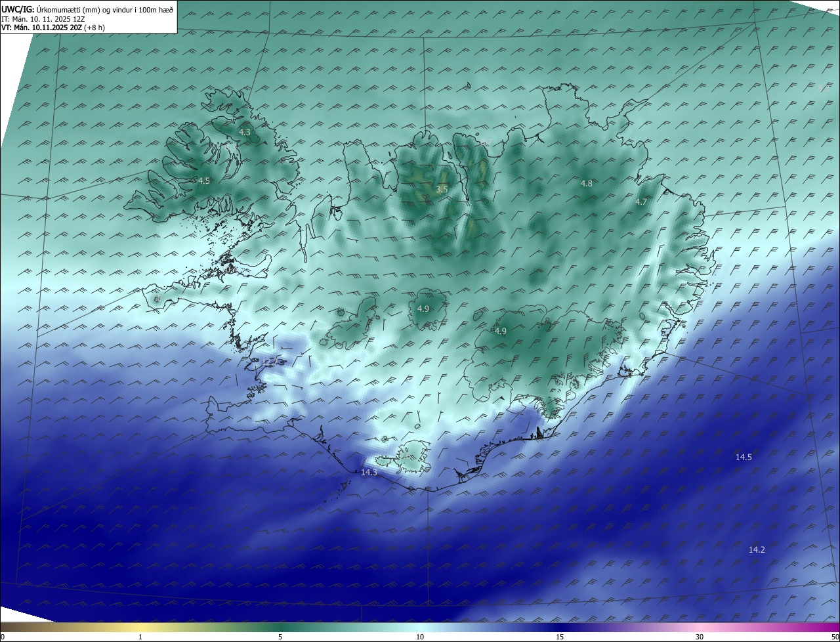The width and height of the screenshot is (840, 642).
Task: Click the 14.5 value label over the ocean
Action: [x=744, y=457]
